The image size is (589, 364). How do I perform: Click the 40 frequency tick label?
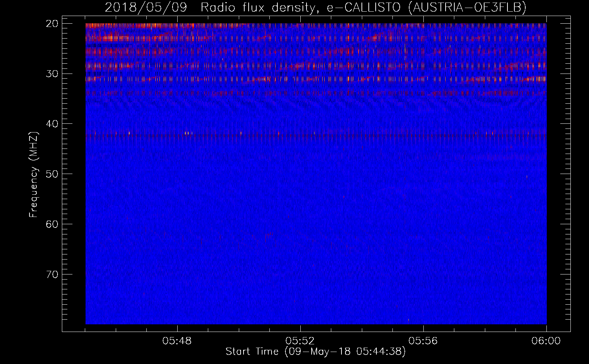coord(52,124)
